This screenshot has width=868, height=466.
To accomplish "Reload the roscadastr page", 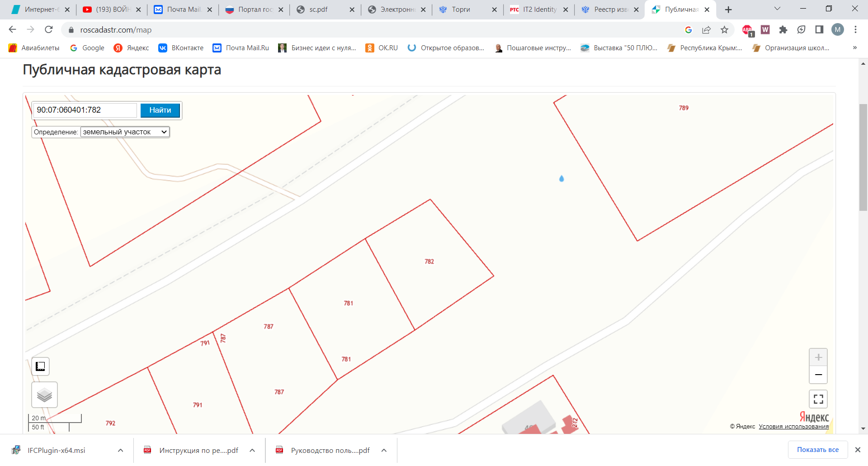I will [49, 30].
